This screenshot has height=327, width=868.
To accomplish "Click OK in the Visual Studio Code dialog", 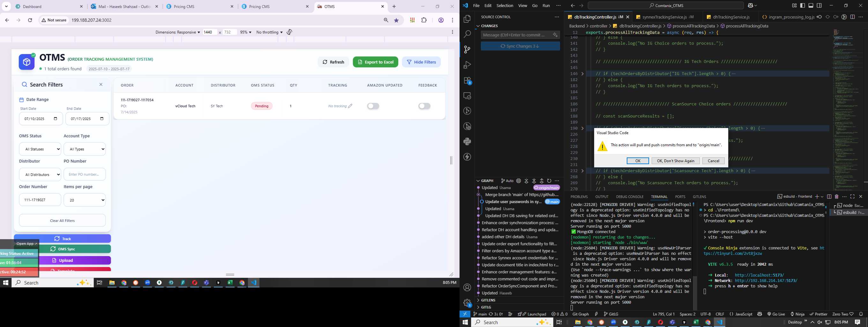I will point(638,161).
